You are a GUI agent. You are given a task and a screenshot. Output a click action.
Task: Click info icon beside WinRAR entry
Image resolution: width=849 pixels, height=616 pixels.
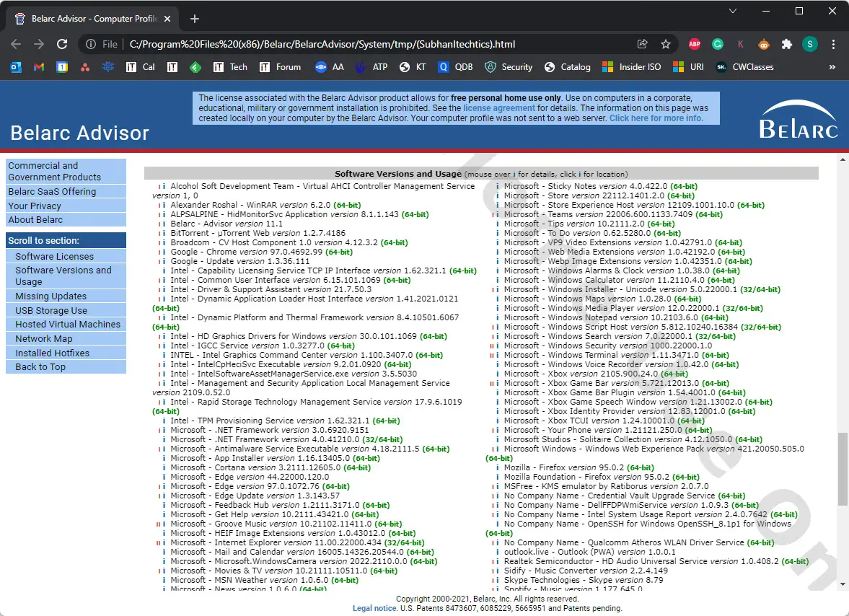(x=164, y=205)
